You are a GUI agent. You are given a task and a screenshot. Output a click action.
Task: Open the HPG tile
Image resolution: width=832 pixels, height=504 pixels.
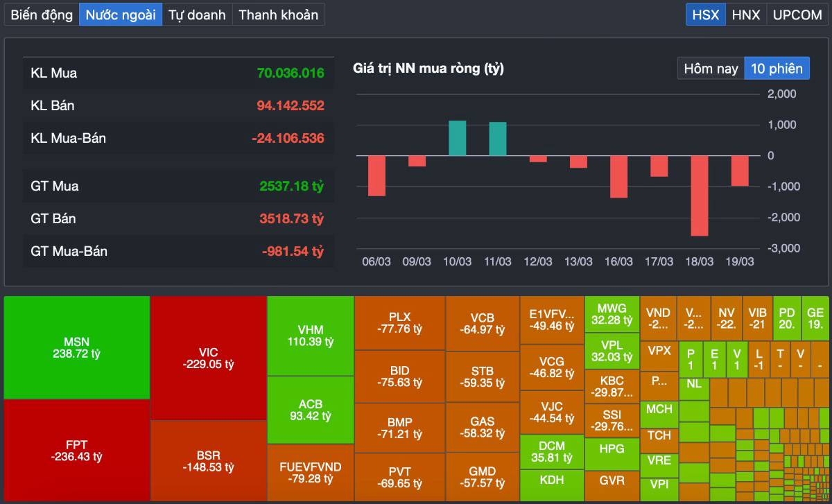(x=612, y=454)
